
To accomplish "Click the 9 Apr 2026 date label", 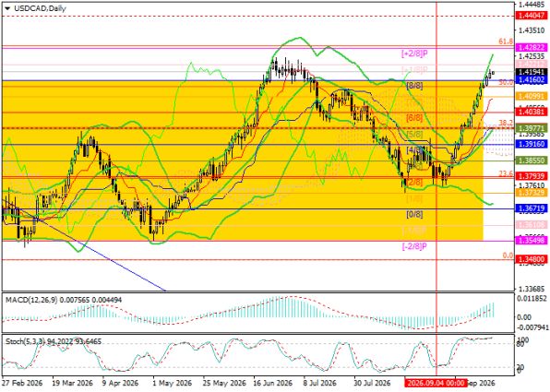I will click(120, 382).
